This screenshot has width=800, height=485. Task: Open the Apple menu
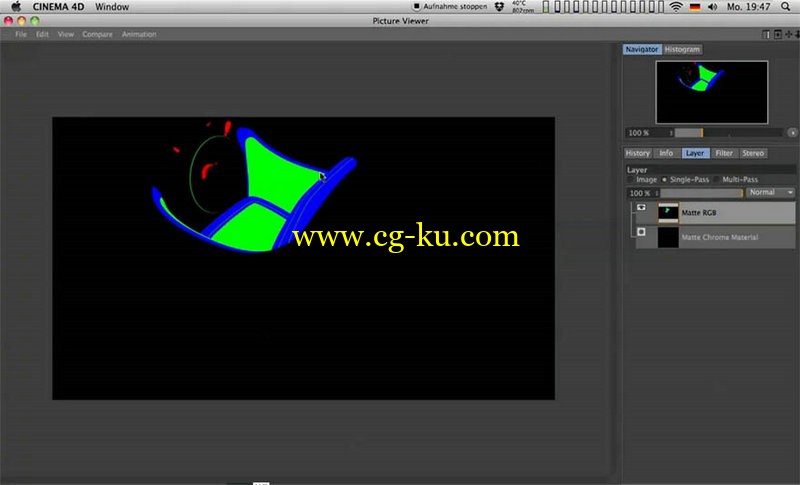tap(16, 7)
